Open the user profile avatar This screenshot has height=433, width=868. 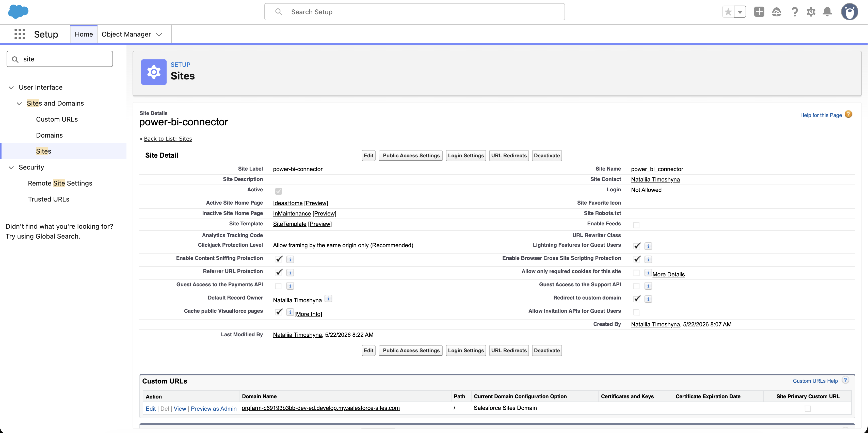click(849, 12)
